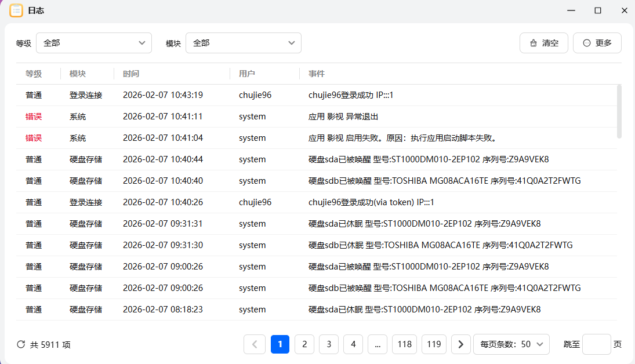
Task: Open the 模块 module filter dropdown
Action: pyautogui.click(x=243, y=42)
